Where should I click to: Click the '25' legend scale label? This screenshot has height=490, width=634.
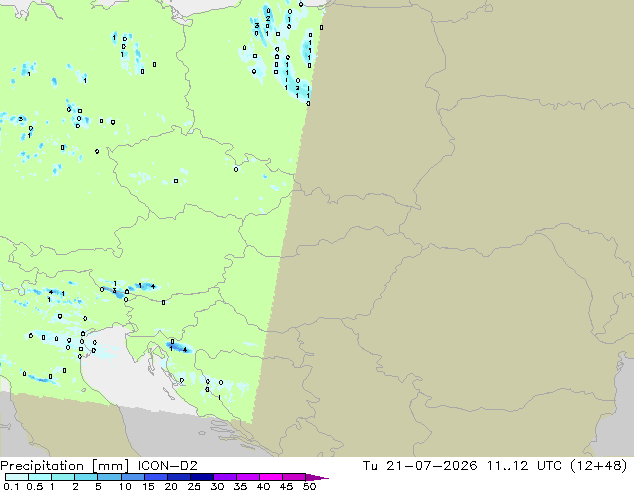coord(194,486)
